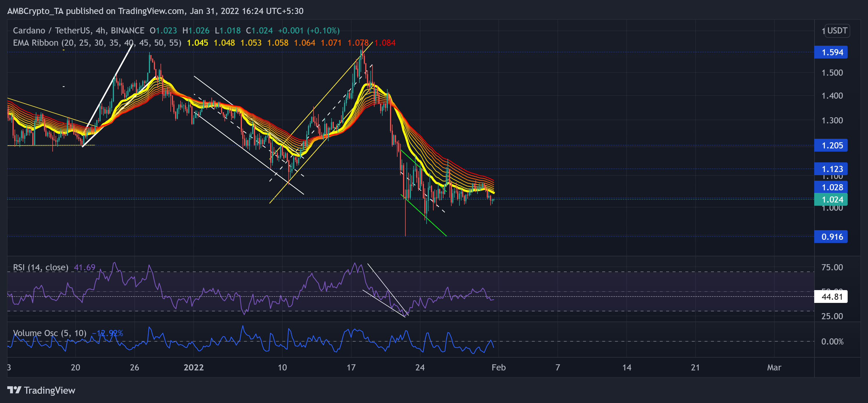Click the RSI reading 41.69
The image size is (868, 403).
point(85,267)
